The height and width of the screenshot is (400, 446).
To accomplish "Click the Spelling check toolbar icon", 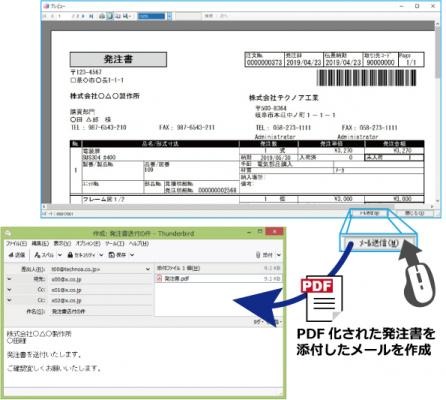I will click(x=37, y=255).
